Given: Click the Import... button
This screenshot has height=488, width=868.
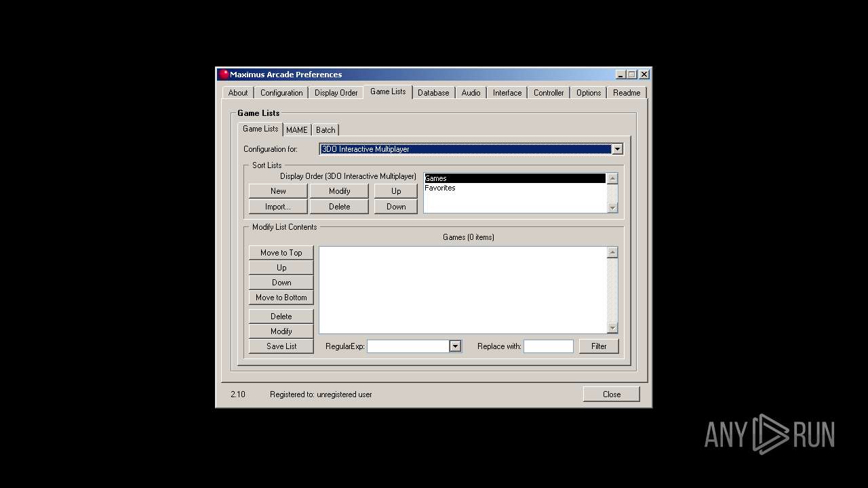Looking at the screenshot, I should (278, 207).
